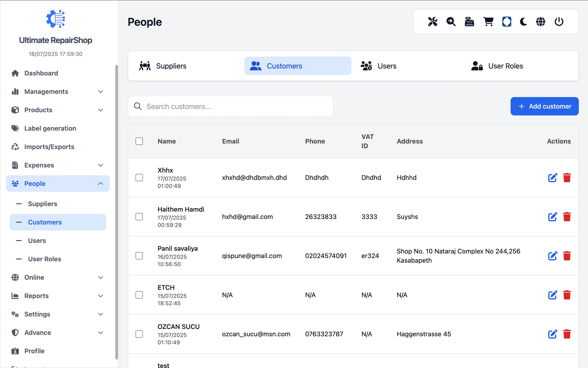Screen dimensions: 588x368
Task: Open the cash register icon
Action: tap(469, 22)
